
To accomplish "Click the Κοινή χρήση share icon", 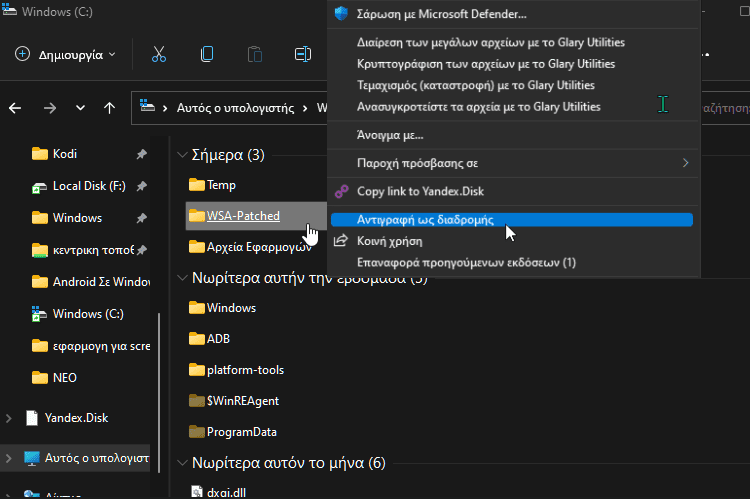I will tap(342, 241).
